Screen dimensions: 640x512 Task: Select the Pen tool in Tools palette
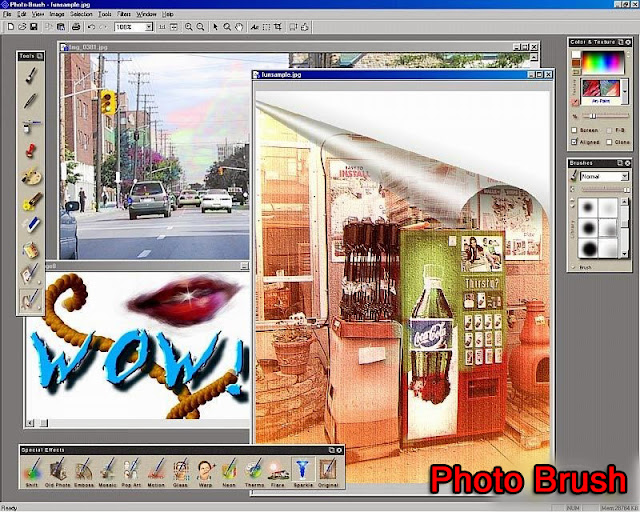tap(31, 101)
